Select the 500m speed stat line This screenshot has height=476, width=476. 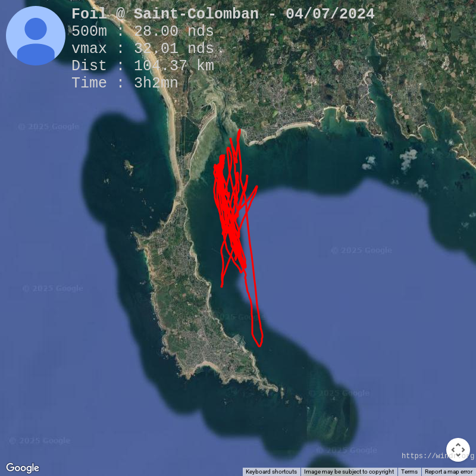[143, 31]
